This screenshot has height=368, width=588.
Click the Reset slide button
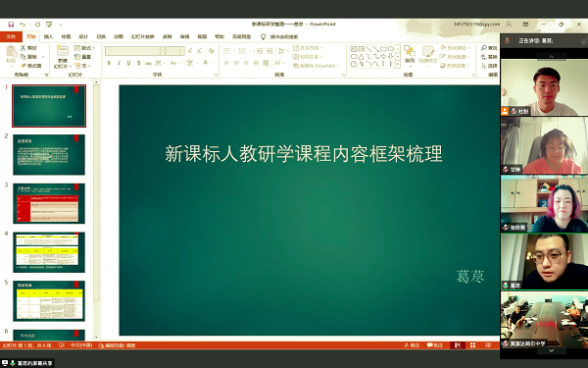pos(83,57)
